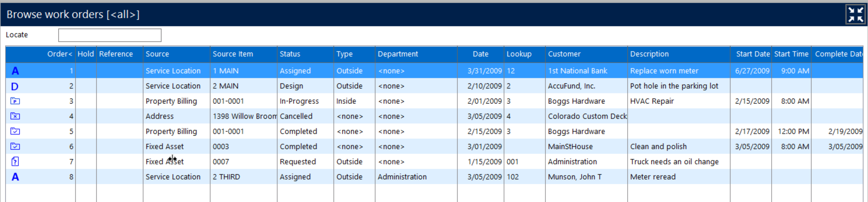The width and height of the screenshot is (868, 202).
Task: Click the Cancelled folder icon for order 4
Action: pyautogui.click(x=15, y=116)
